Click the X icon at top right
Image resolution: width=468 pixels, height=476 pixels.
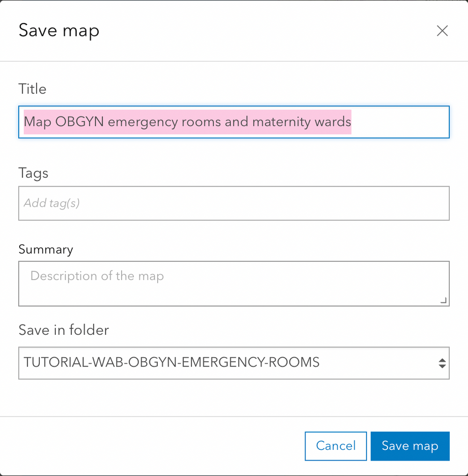coord(442,30)
